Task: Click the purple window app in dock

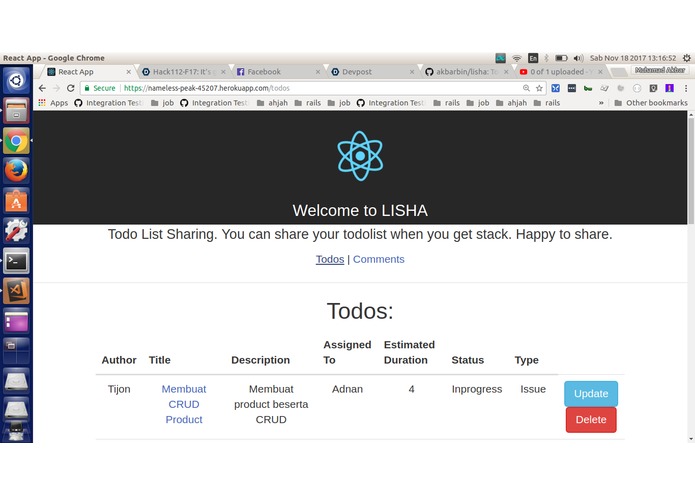Action: coord(16,321)
